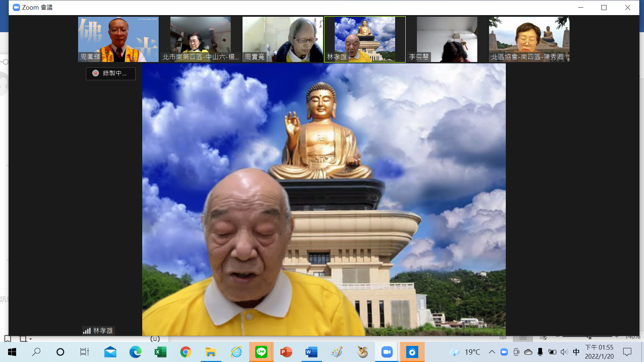Image resolution: width=644 pixels, height=362 pixels.
Task: Click the recording indicator 錄製中
Action: 111,73
